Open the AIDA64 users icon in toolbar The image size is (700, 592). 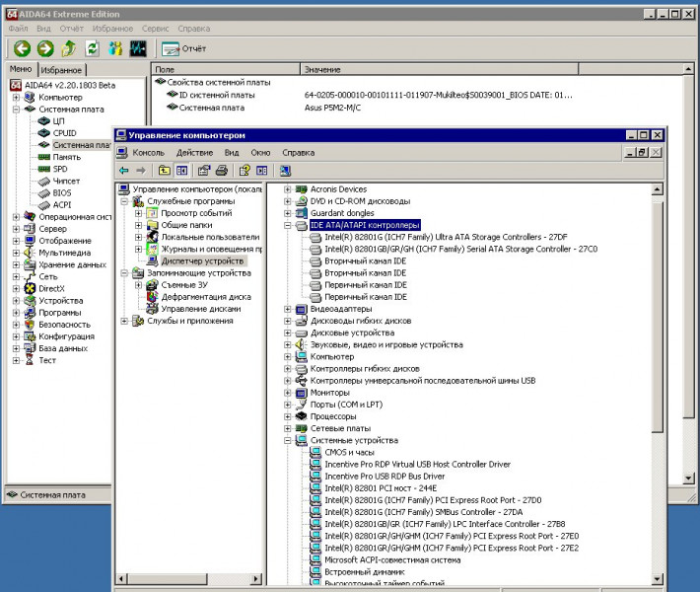click(x=115, y=48)
